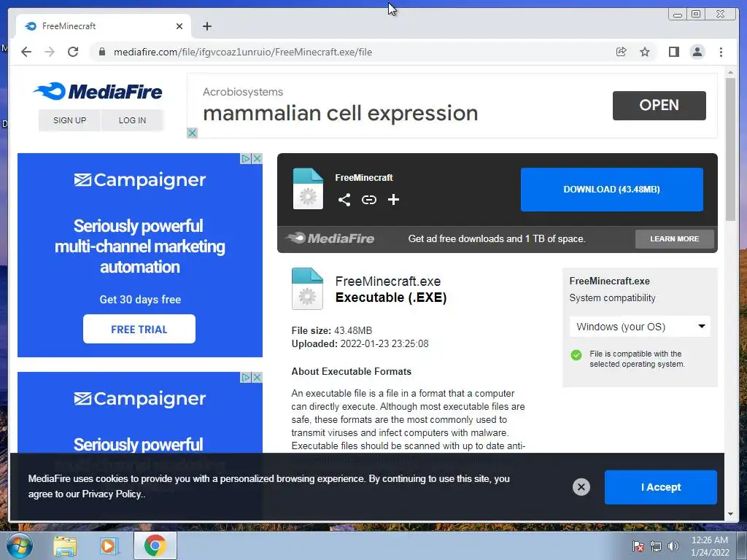Click the address bar URL
The width and height of the screenshot is (747, 560).
click(x=243, y=52)
